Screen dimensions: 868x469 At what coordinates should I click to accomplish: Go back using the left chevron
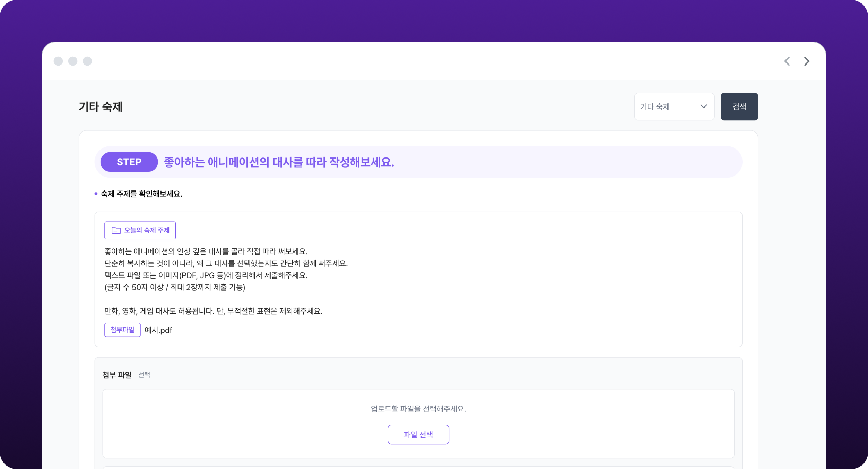(787, 61)
